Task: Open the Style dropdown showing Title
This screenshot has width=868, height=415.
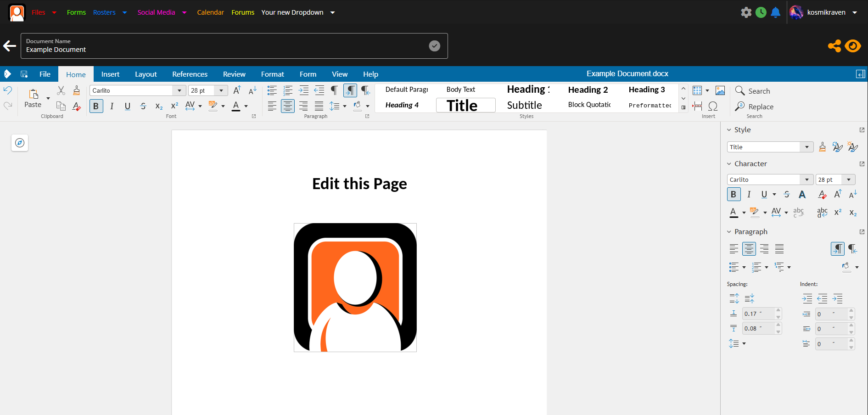Action: 806,147
